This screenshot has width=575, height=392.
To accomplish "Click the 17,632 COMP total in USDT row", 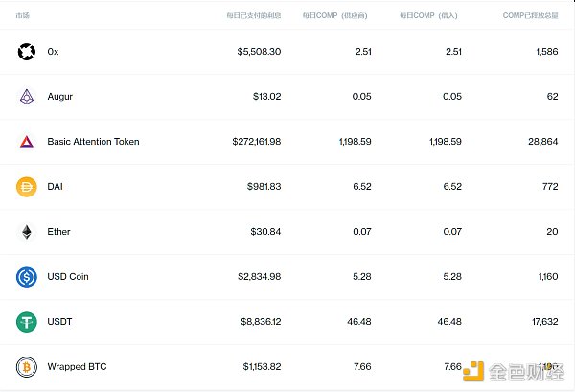I will coord(541,322).
